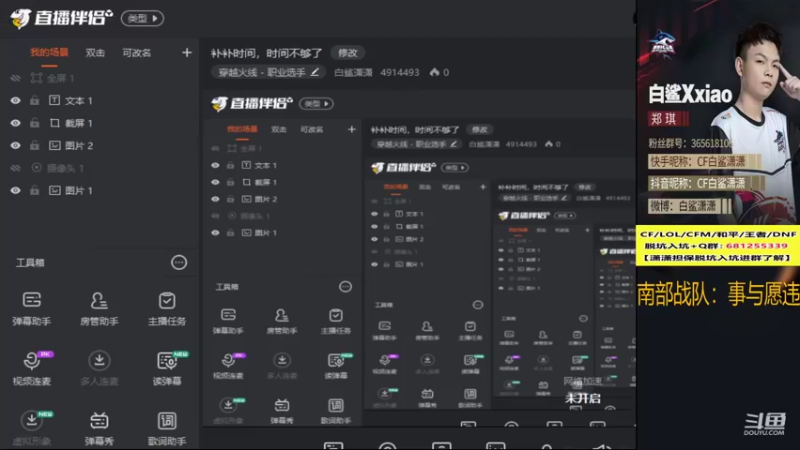
Task: Click the 工具箱 section heading
Action: pos(30,263)
